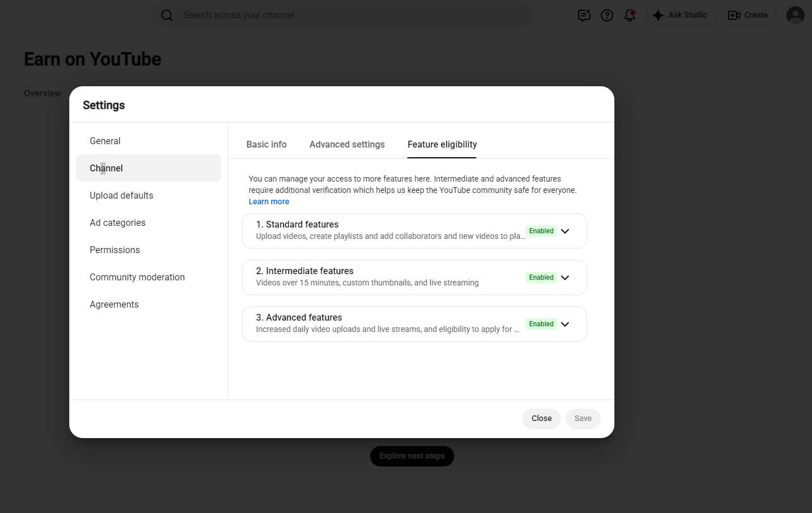Image resolution: width=812 pixels, height=513 pixels.
Task: Open the account avatar menu
Action: point(796,15)
